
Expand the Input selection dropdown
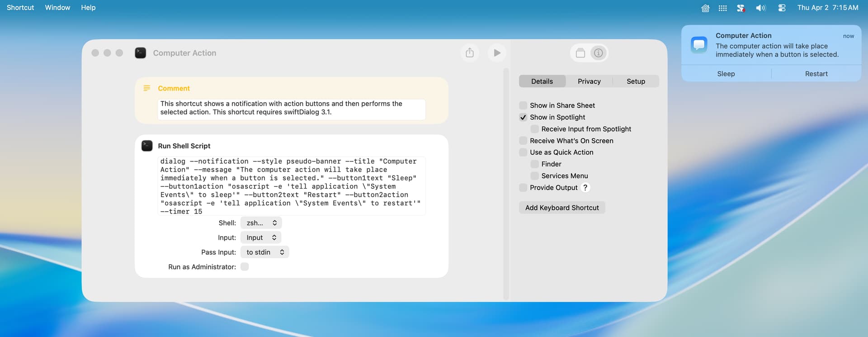[x=261, y=237]
